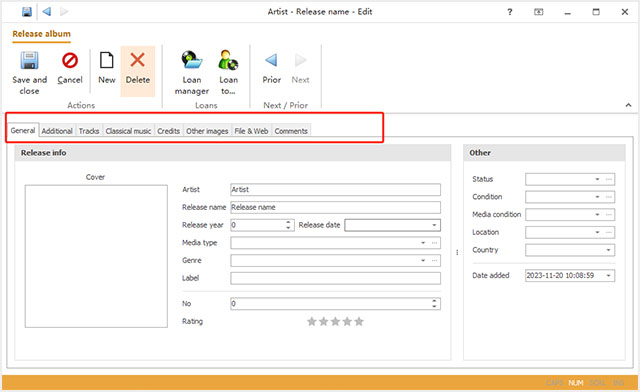The image size is (640, 392).
Task: Click the Label text field
Action: tap(335, 278)
